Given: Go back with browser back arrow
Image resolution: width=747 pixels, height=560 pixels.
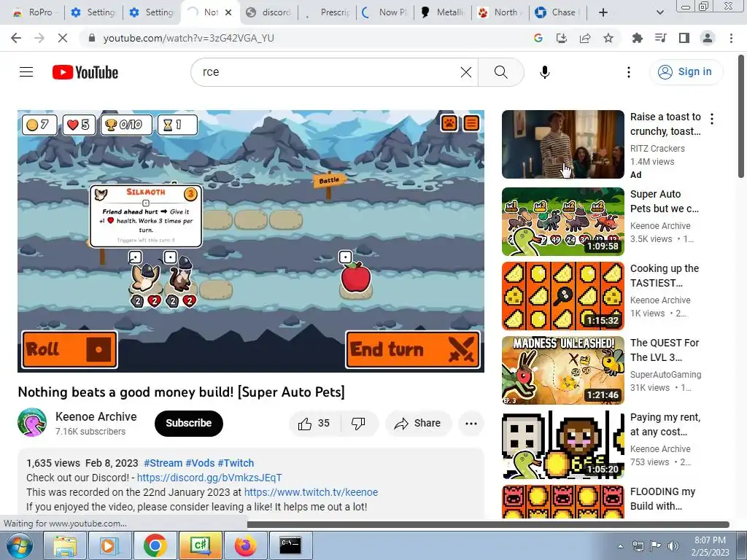Looking at the screenshot, I should click(16, 38).
